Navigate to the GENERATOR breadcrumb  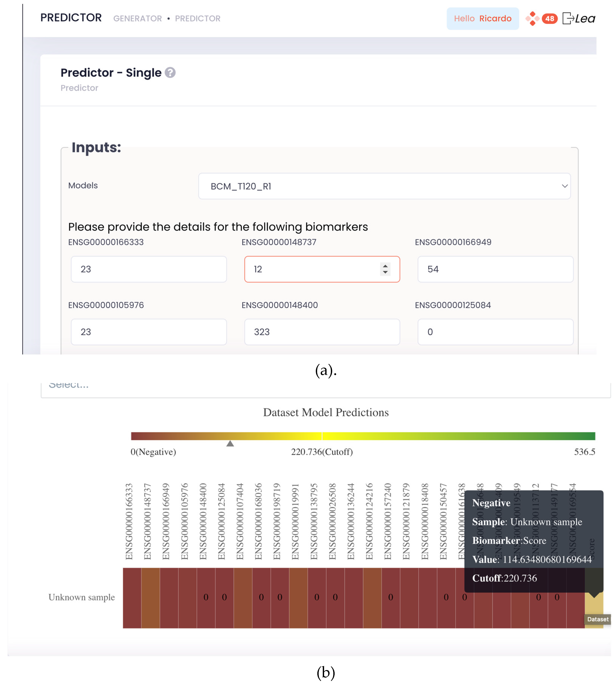pos(137,19)
